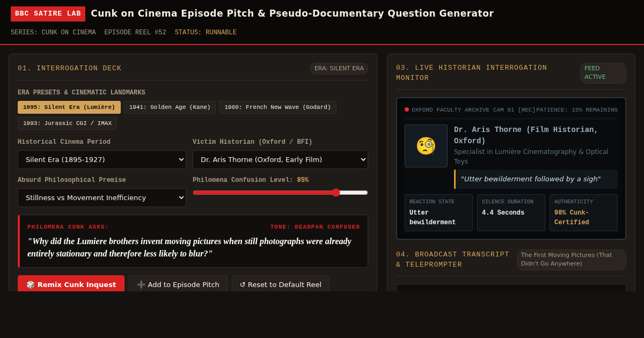Image resolution: width=644 pixels, height=338 pixels.
Task: Click the reset arrow icon on Reset button
Action: point(243,284)
